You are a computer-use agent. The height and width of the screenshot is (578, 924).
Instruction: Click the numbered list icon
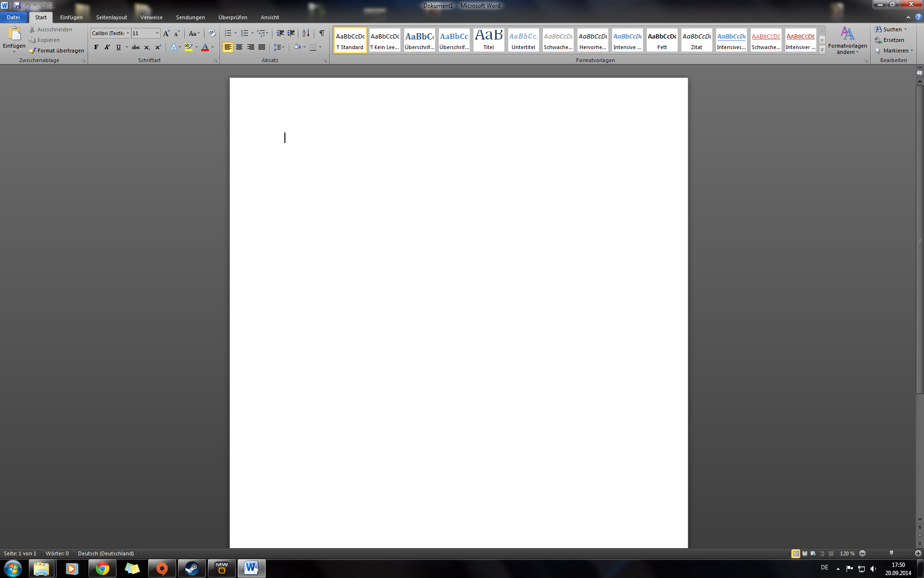click(244, 33)
